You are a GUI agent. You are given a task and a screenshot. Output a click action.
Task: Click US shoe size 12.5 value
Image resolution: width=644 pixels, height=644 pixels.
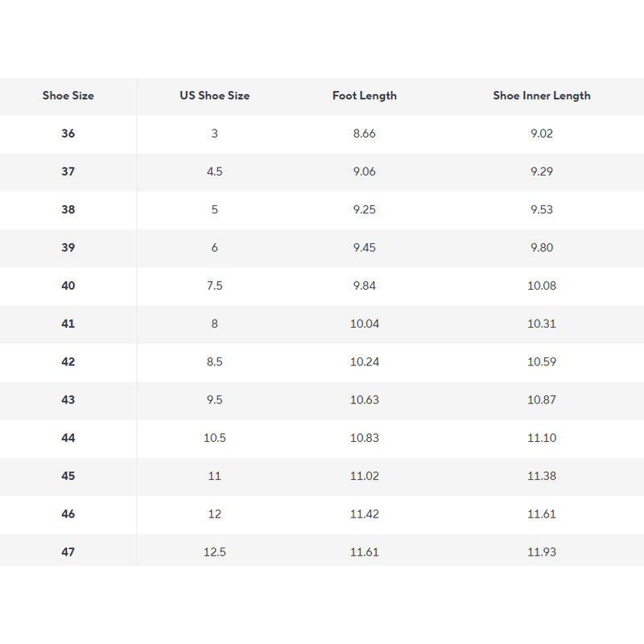point(214,552)
